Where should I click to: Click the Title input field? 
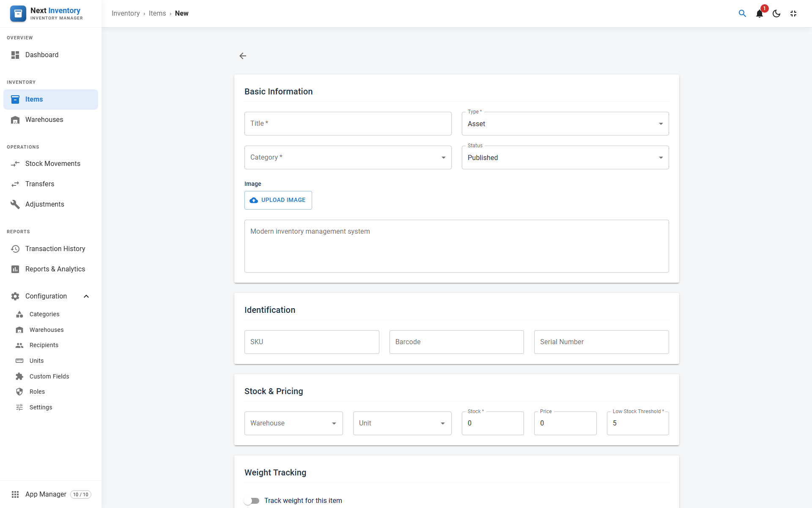tap(348, 124)
